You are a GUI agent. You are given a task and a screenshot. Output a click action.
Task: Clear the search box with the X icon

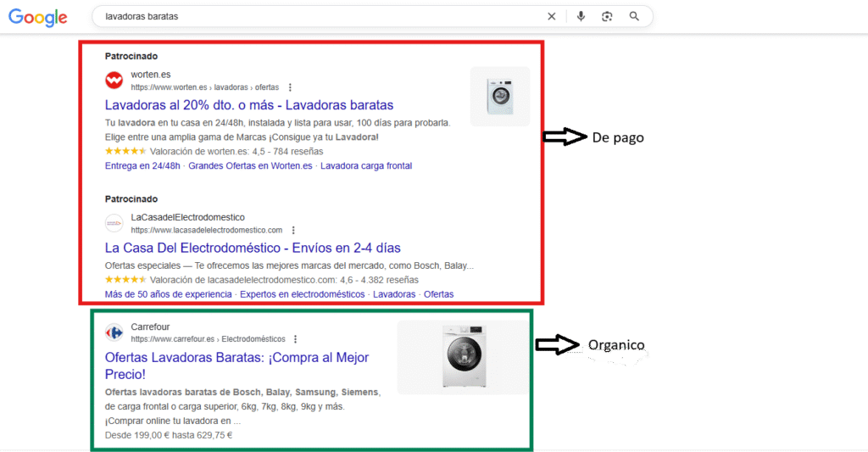click(x=551, y=17)
